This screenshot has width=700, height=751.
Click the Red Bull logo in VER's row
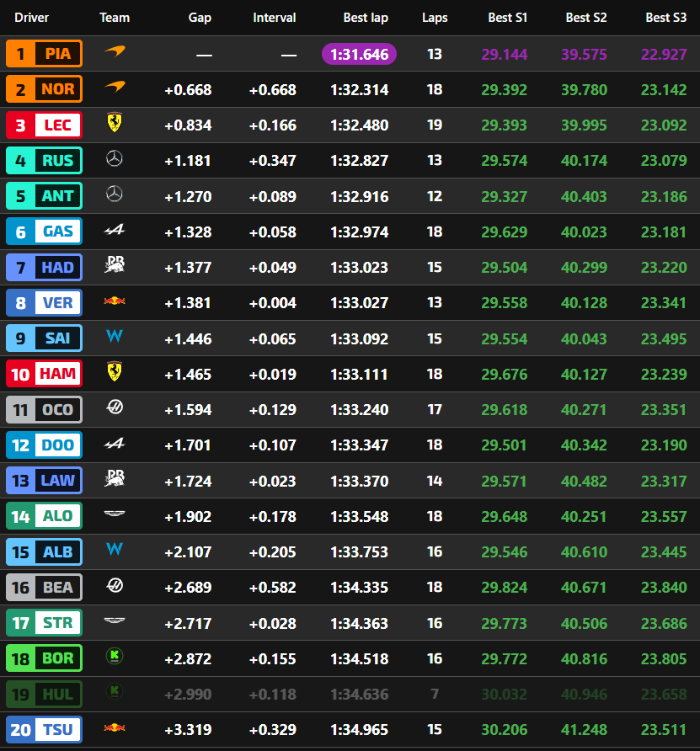pos(115,301)
